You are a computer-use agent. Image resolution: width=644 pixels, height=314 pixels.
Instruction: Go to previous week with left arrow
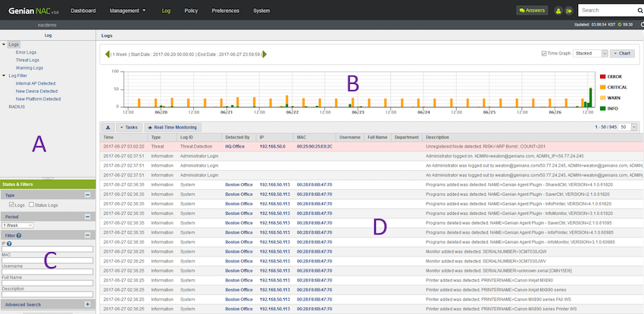(106, 54)
